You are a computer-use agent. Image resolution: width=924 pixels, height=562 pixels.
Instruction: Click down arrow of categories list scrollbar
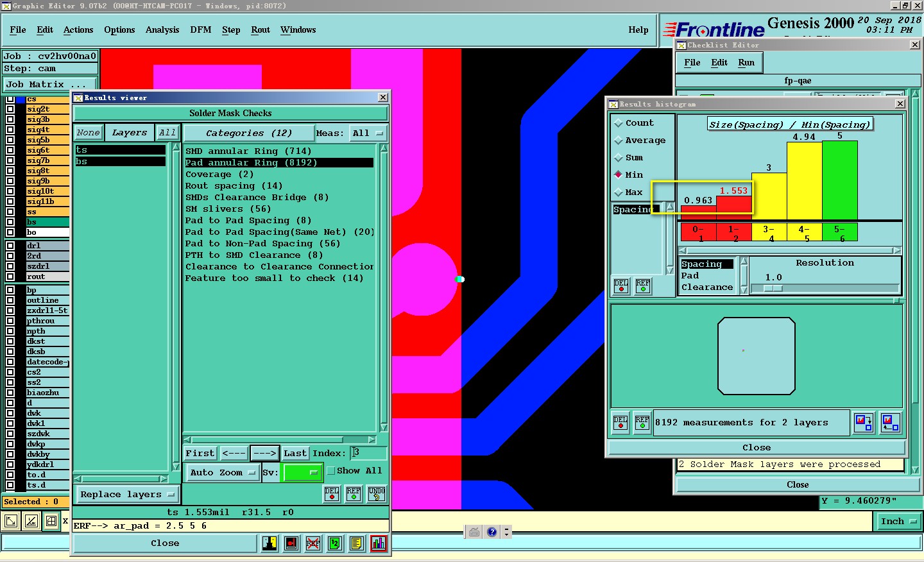384,428
